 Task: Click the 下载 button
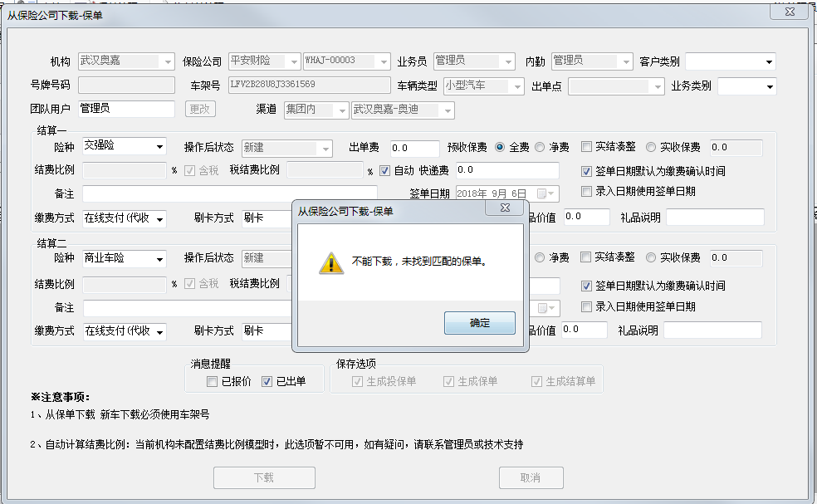pyautogui.click(x=264, y=477)
